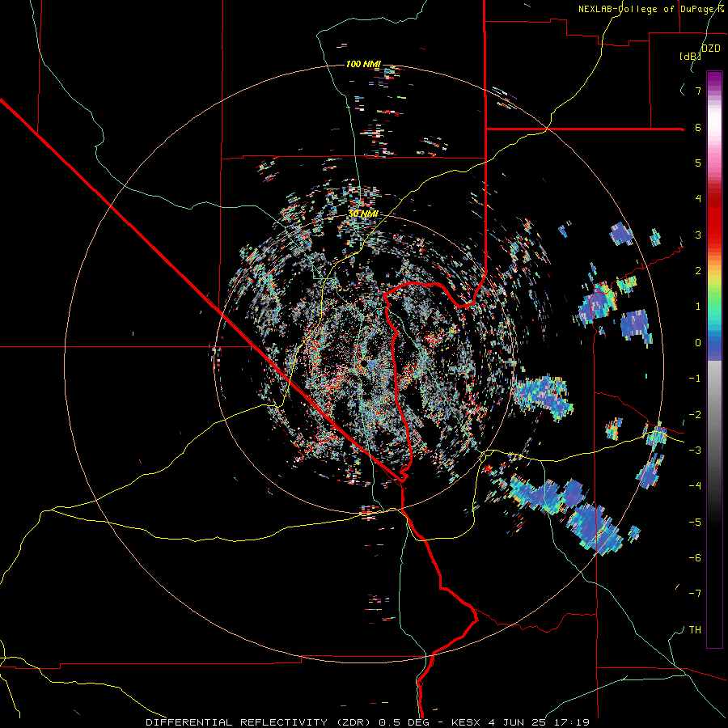This screenshot has width=728, height=728.
Task: Select the 2 value on the scale
Action: click(698, 271)
